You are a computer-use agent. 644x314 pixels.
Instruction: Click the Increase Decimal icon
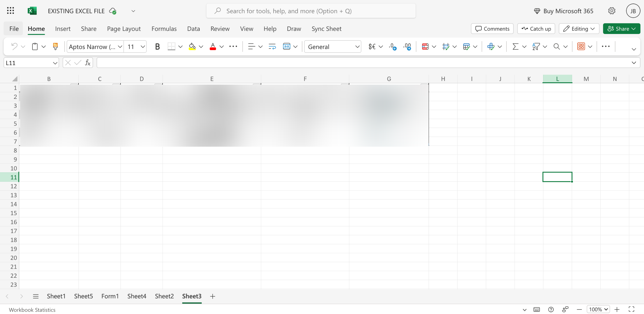(393, 47)
